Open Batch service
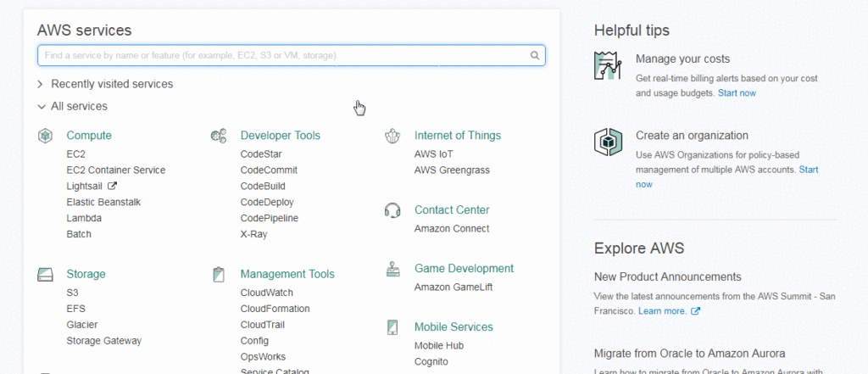The width and height of the screenshot is (868, 374). pyautogui.click(x=79, y=234)
